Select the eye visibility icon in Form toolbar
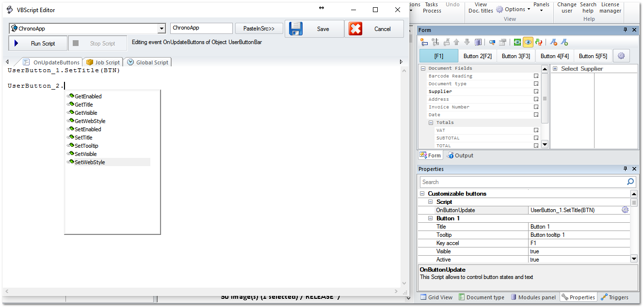 coord(527,42)
